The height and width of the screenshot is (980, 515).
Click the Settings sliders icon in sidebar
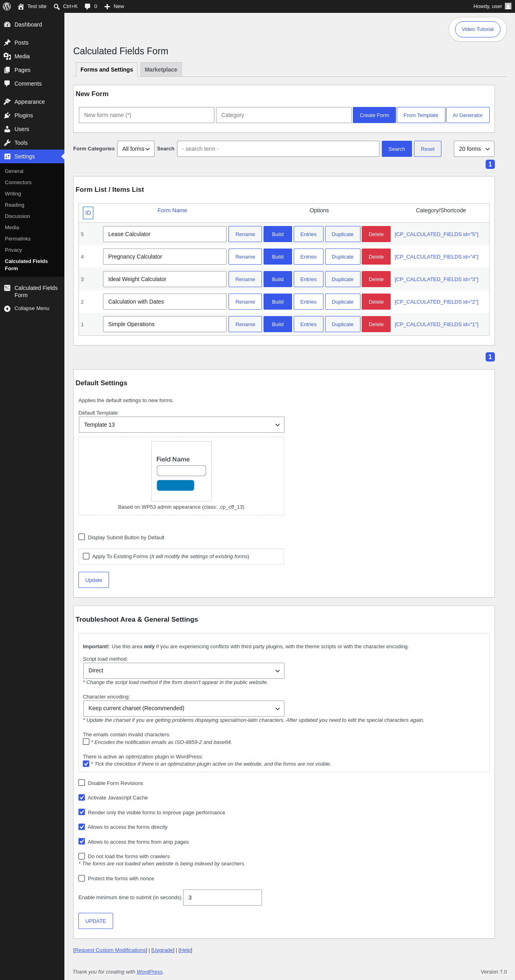pyautogui.click(x=7, y=156)
